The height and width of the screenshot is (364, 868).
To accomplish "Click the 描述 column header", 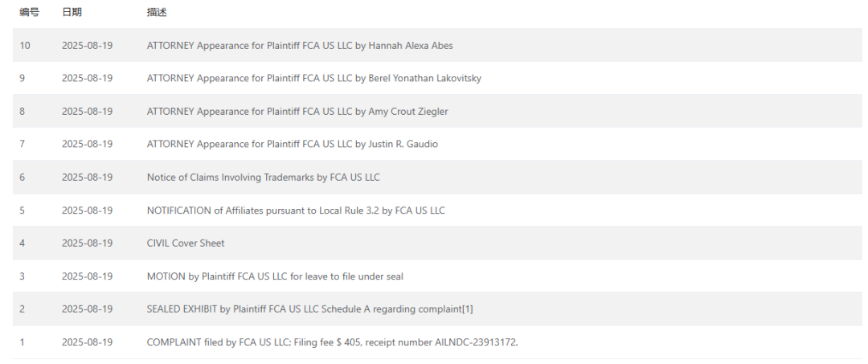I will (x=157, y=13).
